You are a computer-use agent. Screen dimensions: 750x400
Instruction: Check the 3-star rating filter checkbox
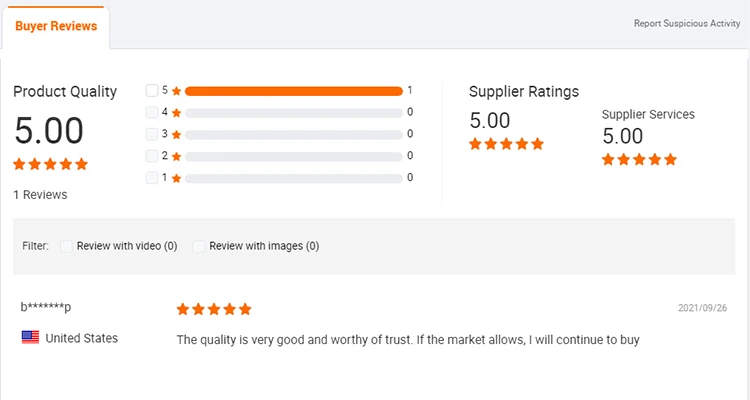pyautogui.click(x=152, y=134)
